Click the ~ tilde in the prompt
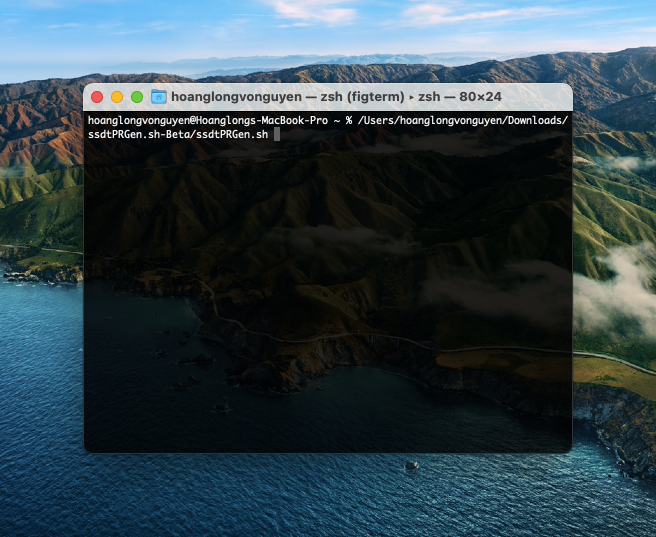 [x=337, y=120]
